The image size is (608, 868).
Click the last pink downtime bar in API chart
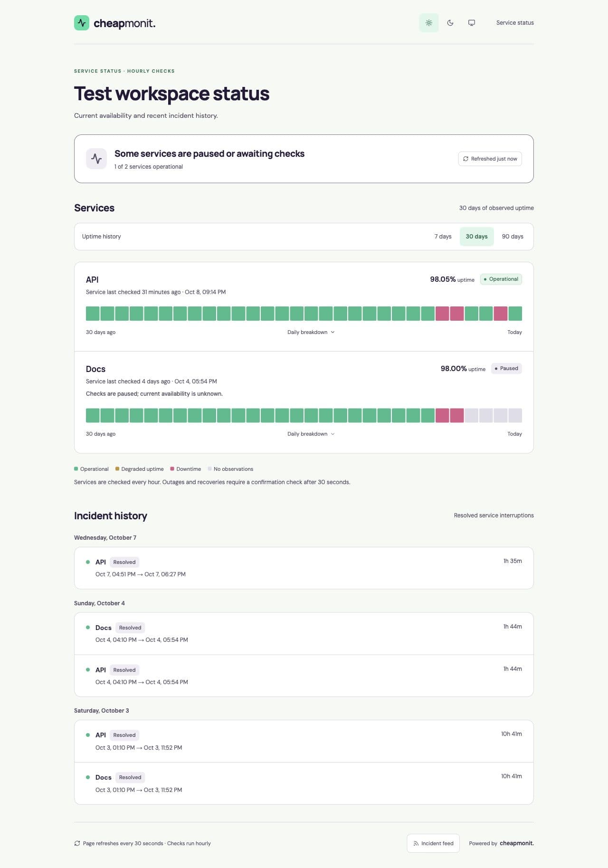click(x=501, y=314)
